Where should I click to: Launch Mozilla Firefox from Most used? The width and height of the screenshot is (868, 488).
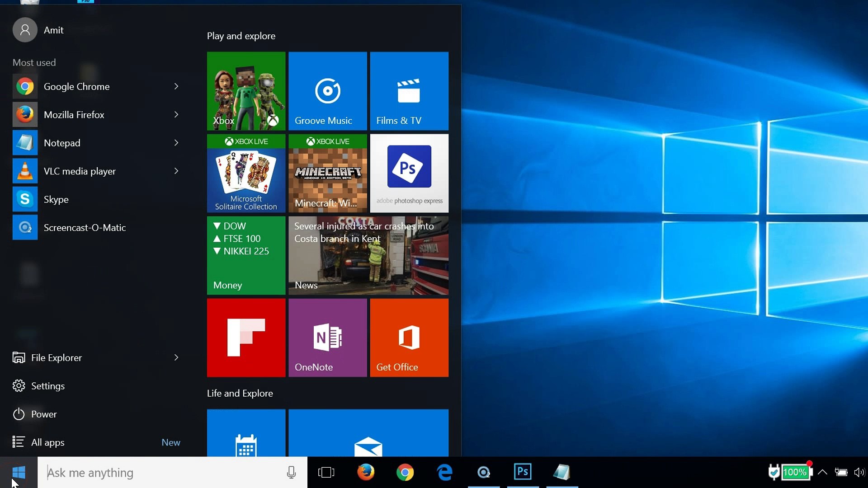tap(97, 115)
